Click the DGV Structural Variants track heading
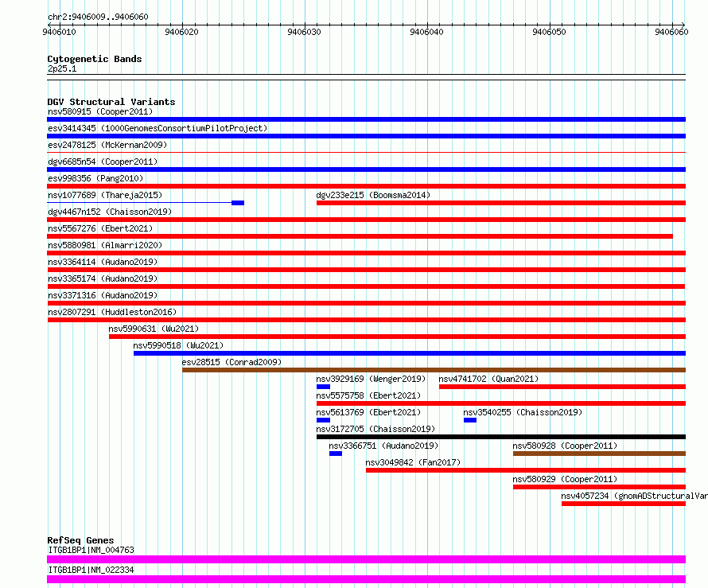The height and width of the screenshot is (588, 708). pos(111,102)
